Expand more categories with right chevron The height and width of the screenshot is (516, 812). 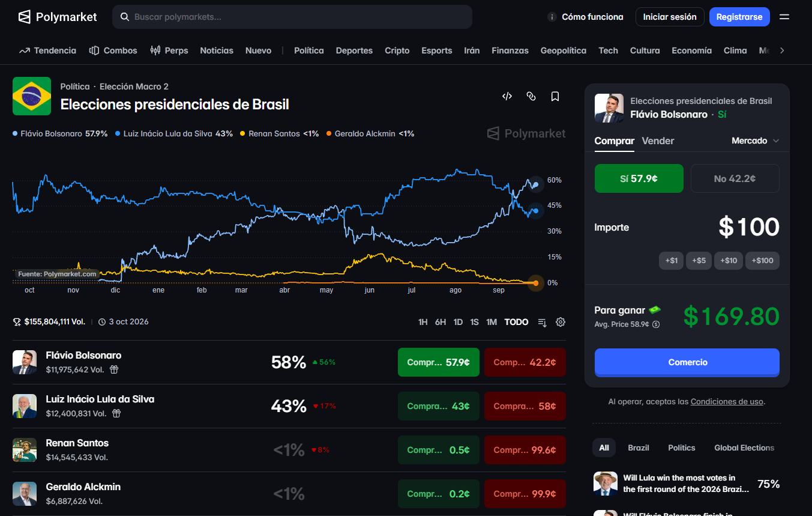pyautogui.click(x=782, y=50)
